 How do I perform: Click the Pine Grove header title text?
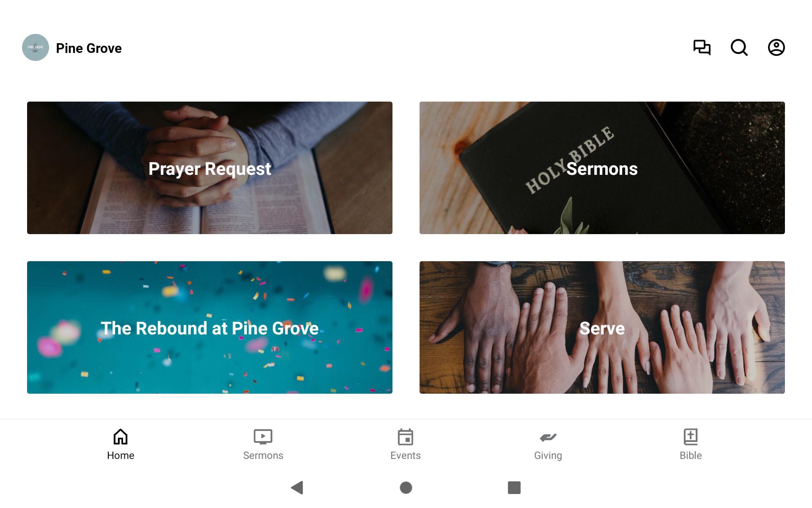(89, 48)
